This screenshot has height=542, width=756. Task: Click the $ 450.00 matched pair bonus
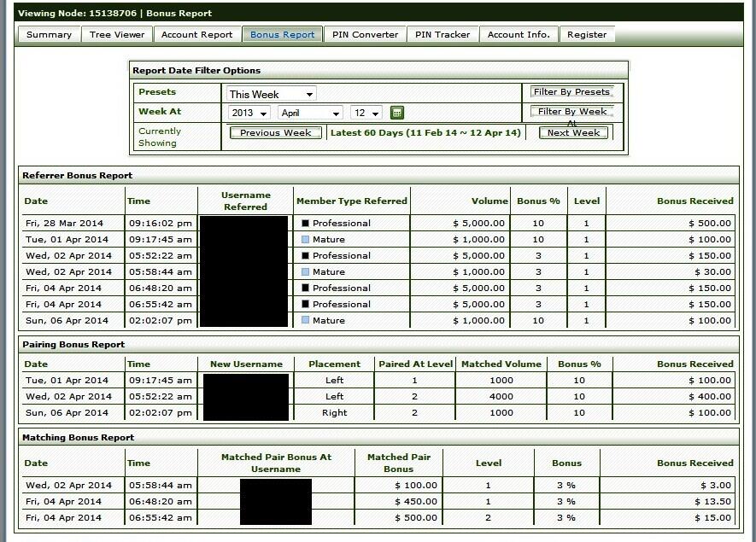[416, 502]
